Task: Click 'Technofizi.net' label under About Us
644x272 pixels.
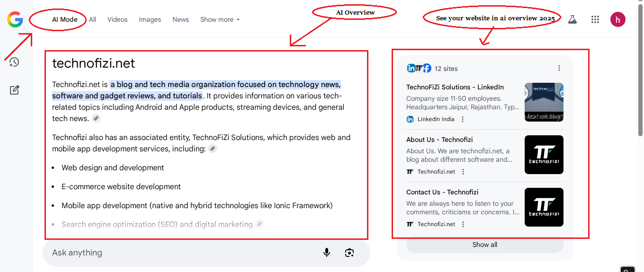Action: click(436, 172)
